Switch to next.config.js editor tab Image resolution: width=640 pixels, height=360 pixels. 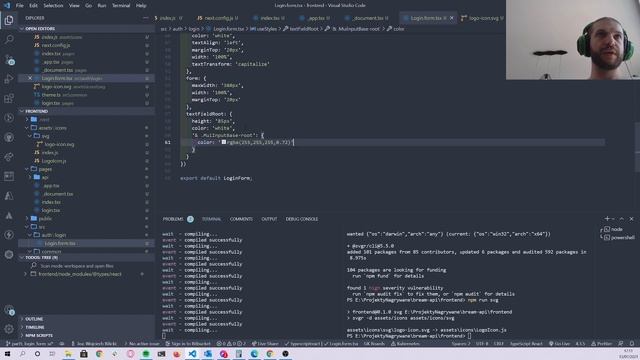pyautogui.click(x=217, y=18)
